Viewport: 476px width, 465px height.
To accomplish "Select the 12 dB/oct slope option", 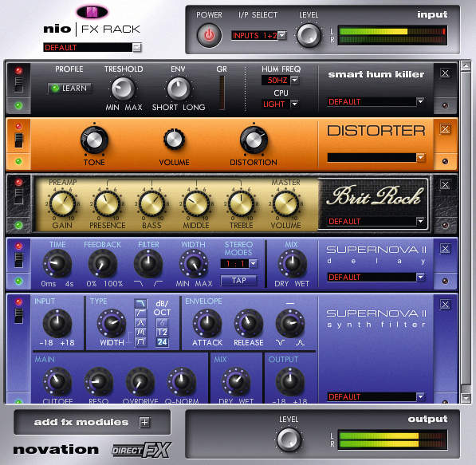I will [x=162, y=333].
